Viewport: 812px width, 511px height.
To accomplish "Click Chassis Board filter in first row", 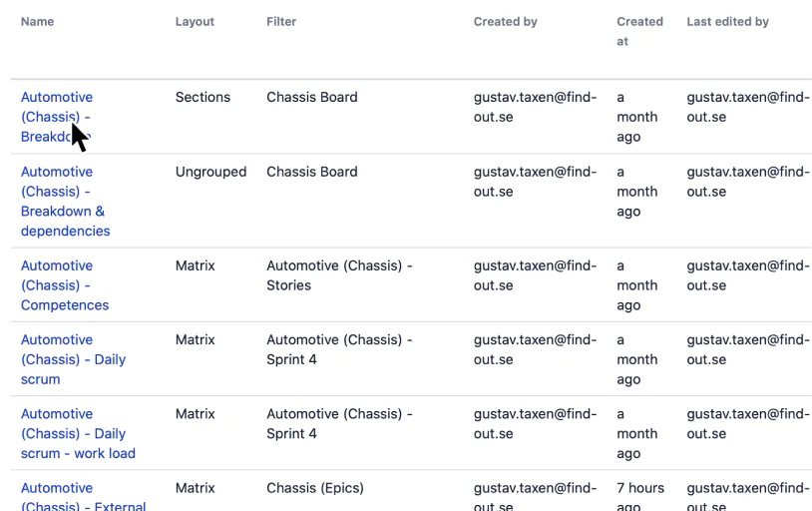I will pyautogui.click(x=312, y=97).
